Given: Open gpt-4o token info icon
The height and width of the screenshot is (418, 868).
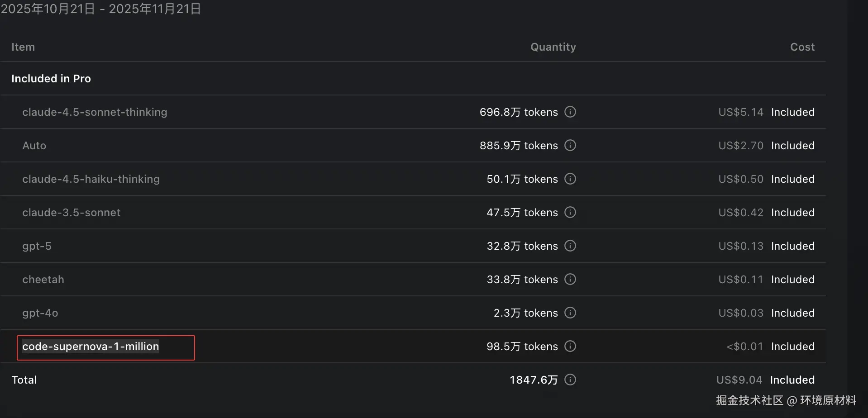Looking at the screenshot, I should tap(570, 313).
